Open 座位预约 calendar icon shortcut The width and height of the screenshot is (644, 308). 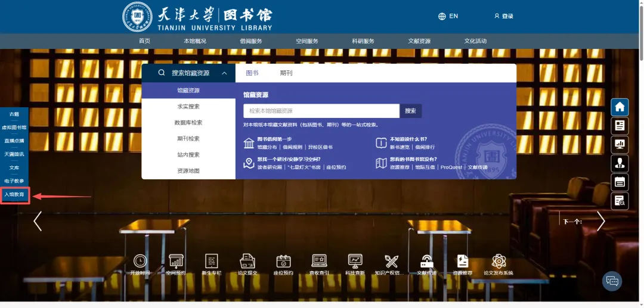pos(283,261)
